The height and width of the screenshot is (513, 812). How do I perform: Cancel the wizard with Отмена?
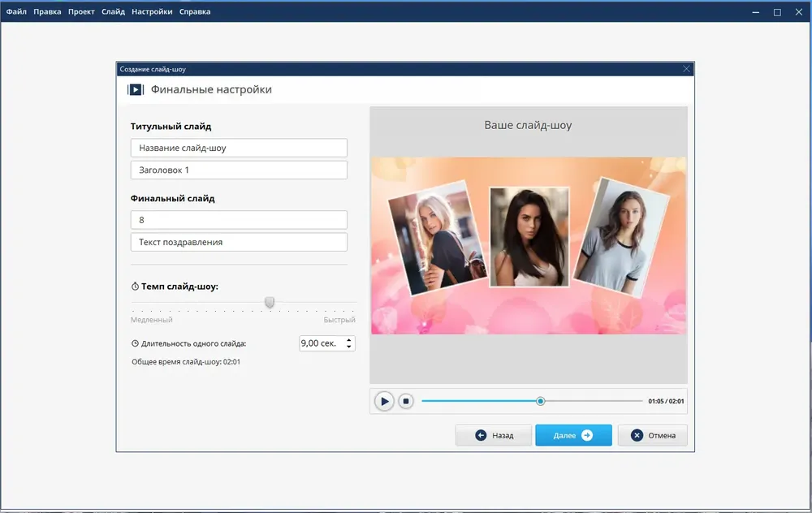(x=653, y=435)
